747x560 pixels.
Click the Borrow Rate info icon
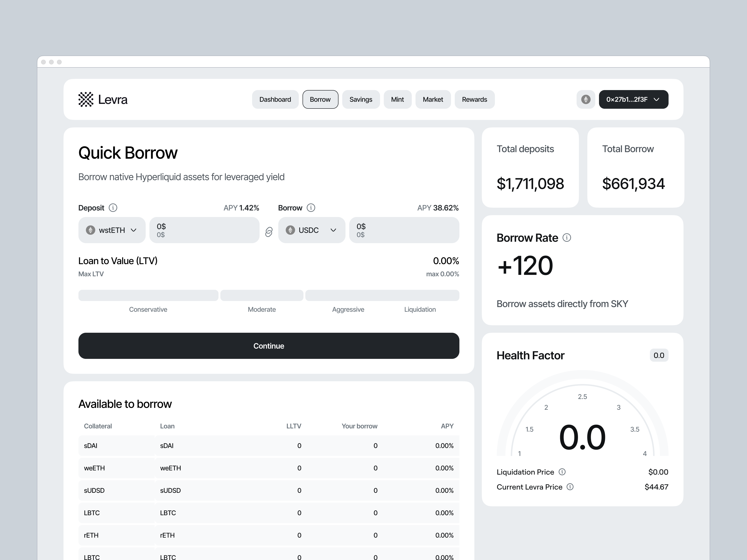(x=567, y=237)
